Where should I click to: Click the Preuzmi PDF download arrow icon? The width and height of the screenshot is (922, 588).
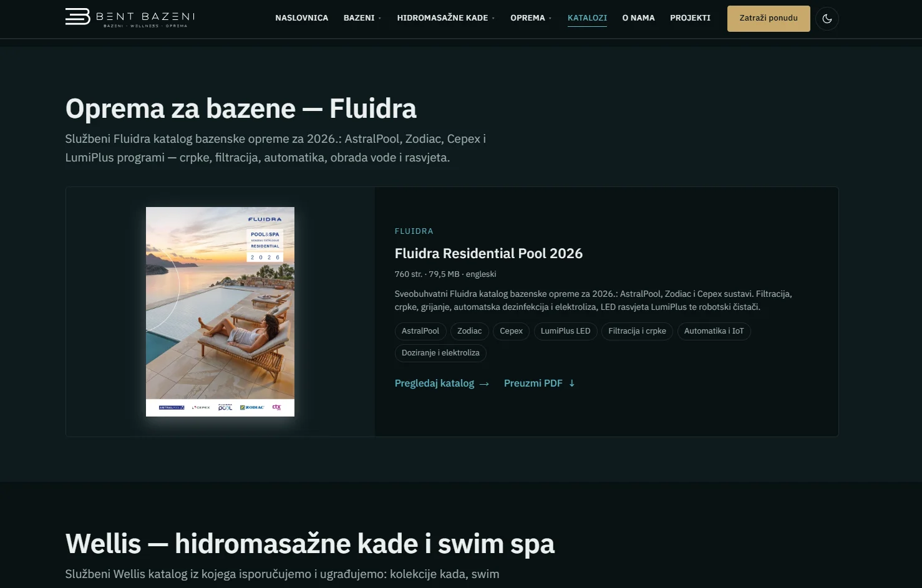(x=571, y=383)
